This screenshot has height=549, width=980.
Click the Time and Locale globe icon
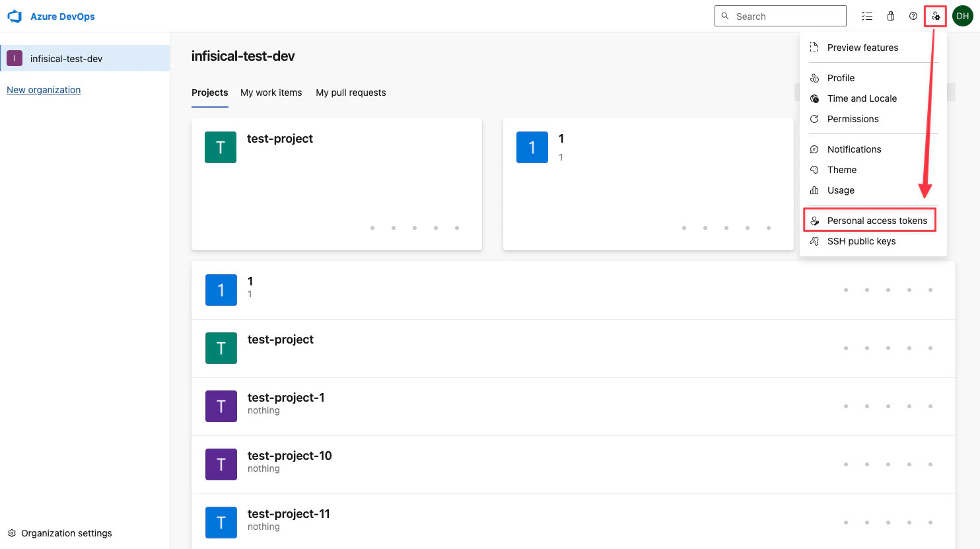[x=814, y=98]
